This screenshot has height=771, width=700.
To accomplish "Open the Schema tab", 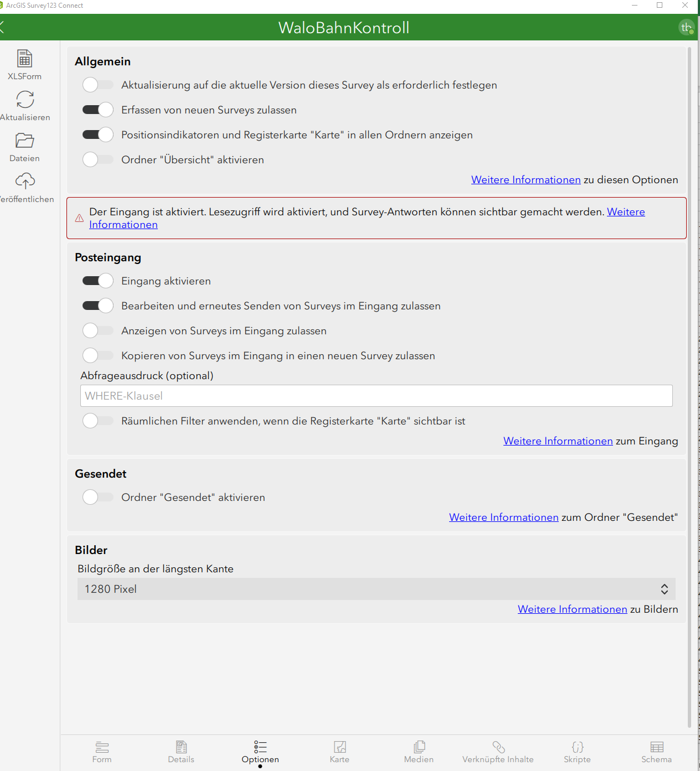I will click(x=656, y=752).
